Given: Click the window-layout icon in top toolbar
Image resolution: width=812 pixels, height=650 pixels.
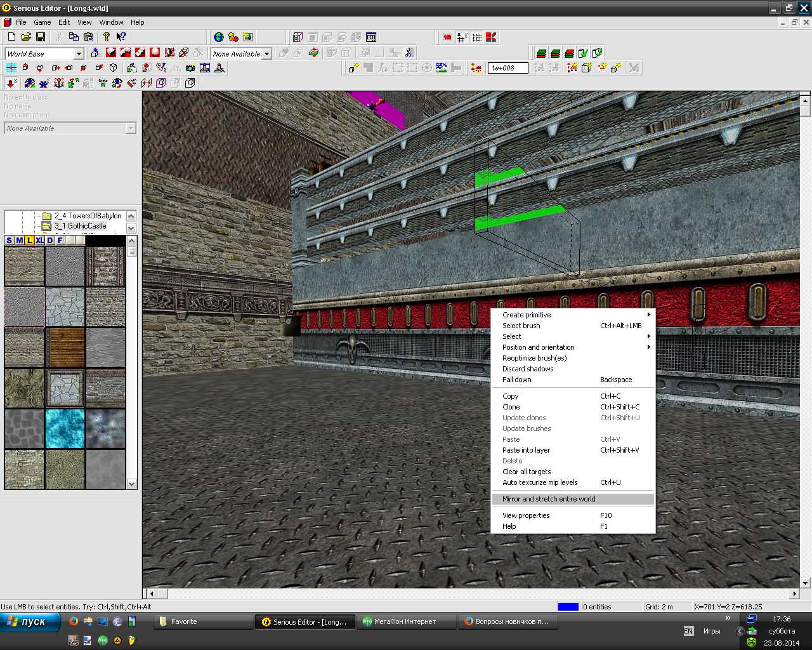Looking at the screenshot, I should (x=371, y=37).
